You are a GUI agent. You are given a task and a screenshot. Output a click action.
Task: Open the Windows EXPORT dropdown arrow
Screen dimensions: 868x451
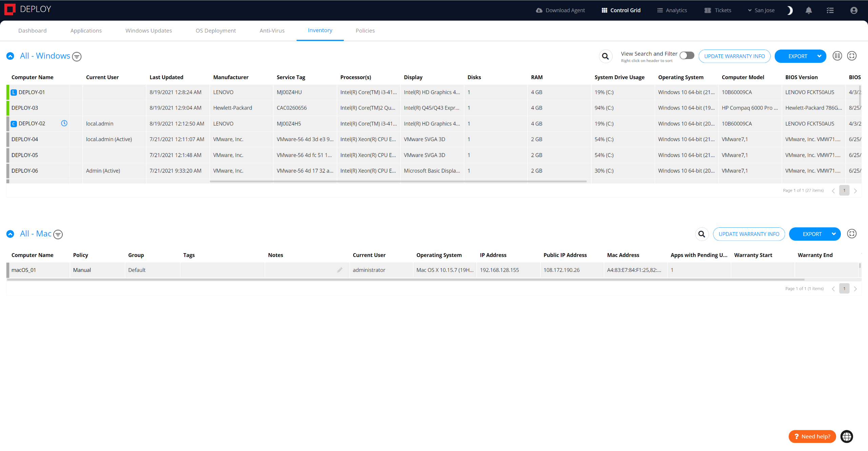pos(819,56)
